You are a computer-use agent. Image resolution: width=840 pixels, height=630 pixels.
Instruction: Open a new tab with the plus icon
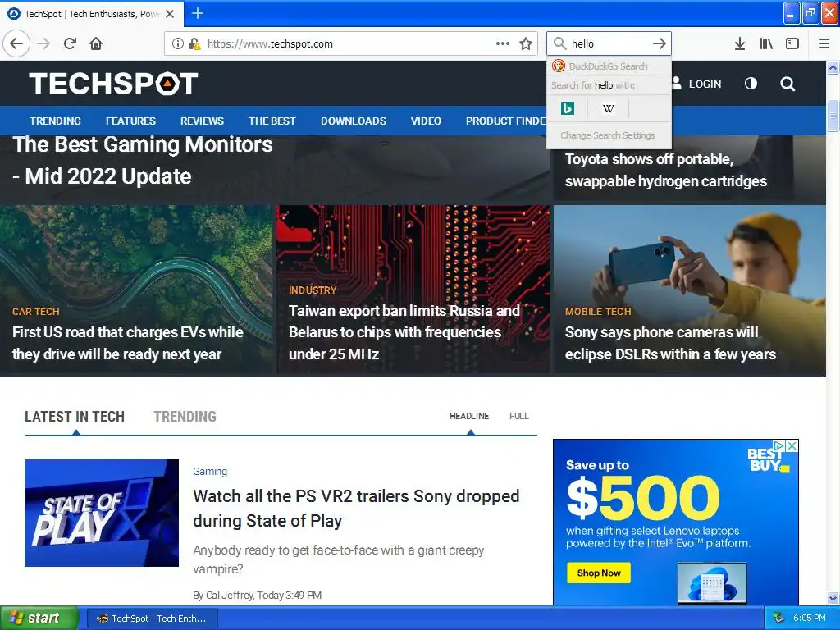pos(198,13)
